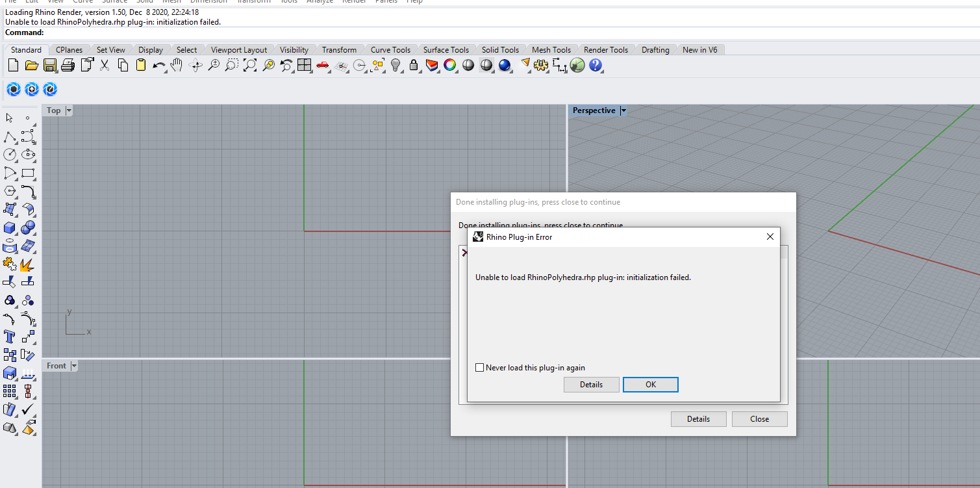Click the red car icon
Screen dimensions: 980x488
[x=323, y=65]
